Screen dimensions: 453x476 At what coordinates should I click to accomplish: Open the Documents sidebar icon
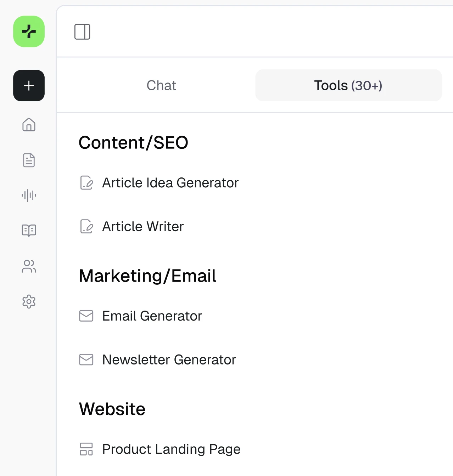tap(29, 160)
